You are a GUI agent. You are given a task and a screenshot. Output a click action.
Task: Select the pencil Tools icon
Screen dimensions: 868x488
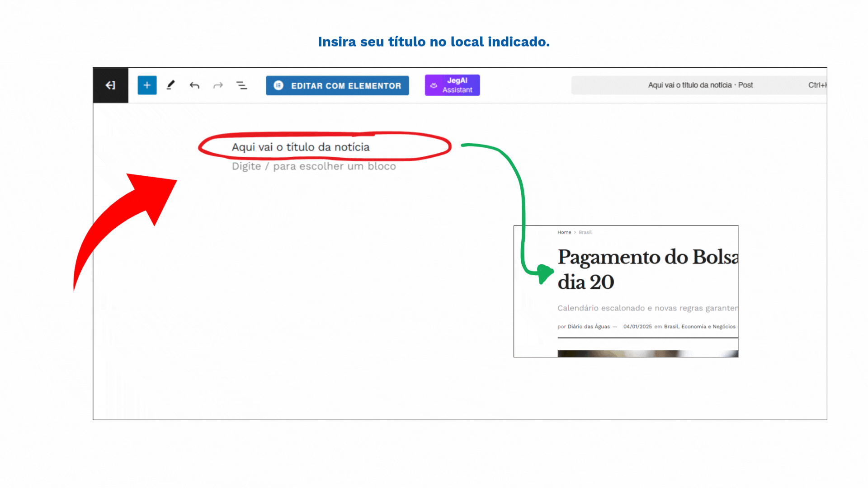(x=170, y=85)
